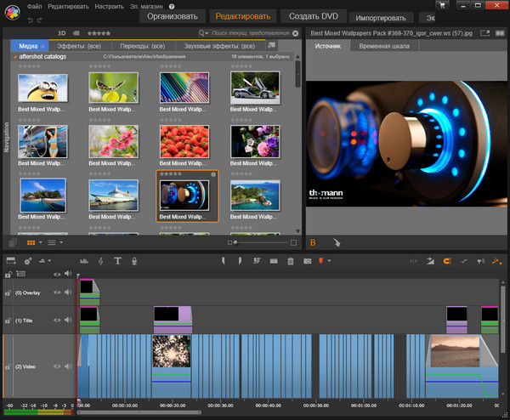Screen dimensions: 510x420
Task: Click the snapshot camera icon in timeline toolbar
Action: (x=307, y=260)
